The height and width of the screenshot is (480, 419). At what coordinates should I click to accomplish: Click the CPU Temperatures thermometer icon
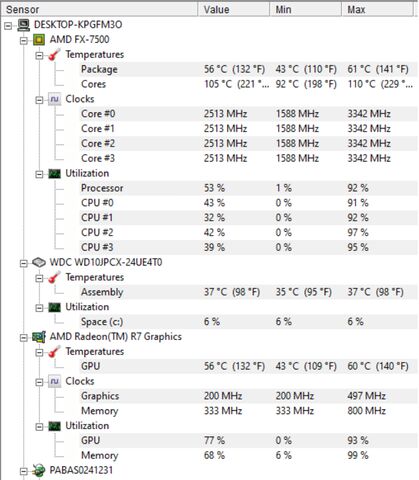point(54,55)
